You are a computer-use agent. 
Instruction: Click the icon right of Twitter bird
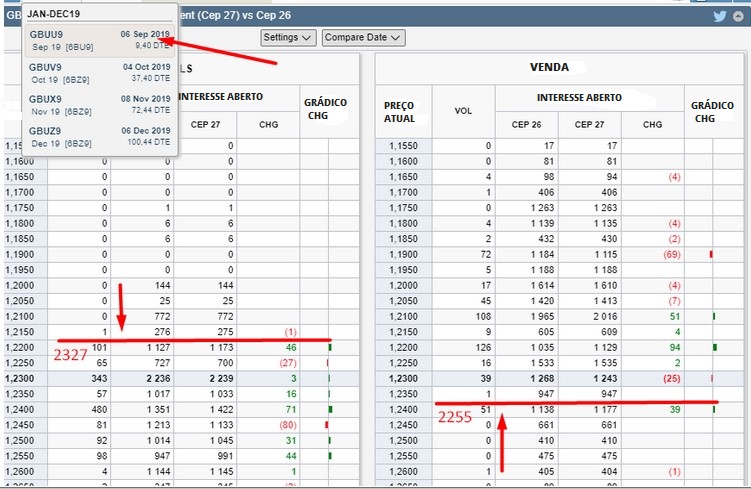click(x=737, y=15)
